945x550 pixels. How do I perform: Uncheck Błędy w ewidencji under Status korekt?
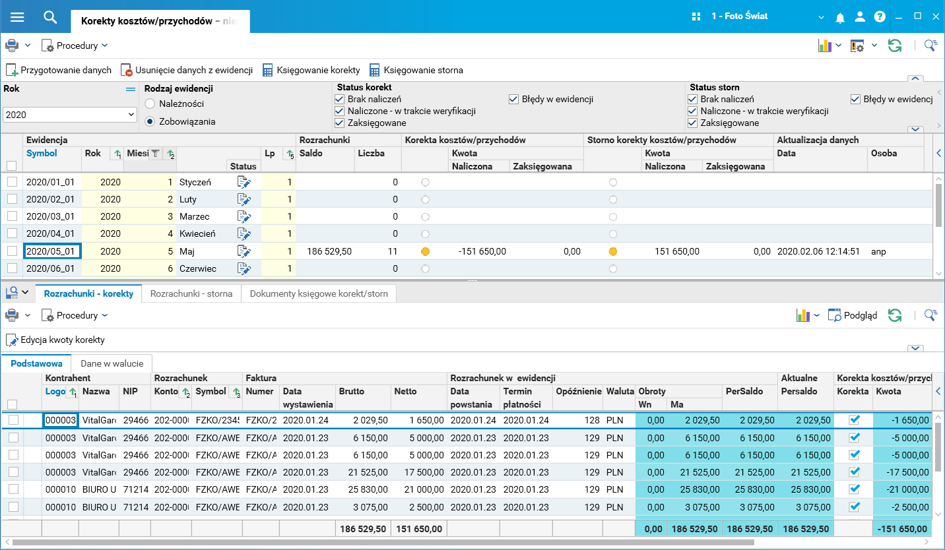[514, 100]
